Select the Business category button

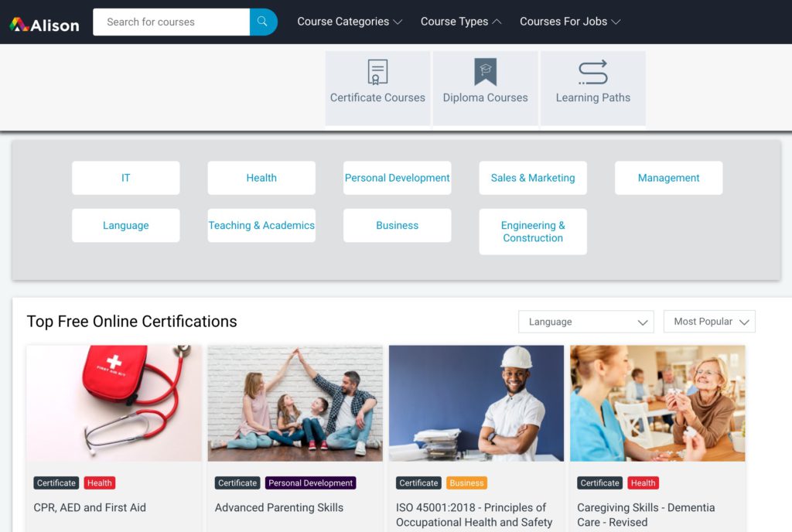pos(397,225)
